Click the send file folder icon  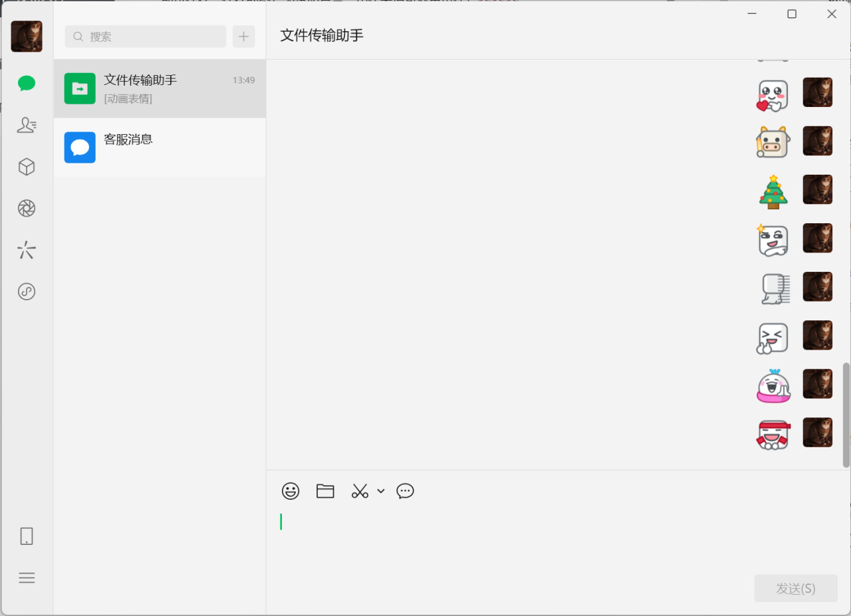(325, 491)
